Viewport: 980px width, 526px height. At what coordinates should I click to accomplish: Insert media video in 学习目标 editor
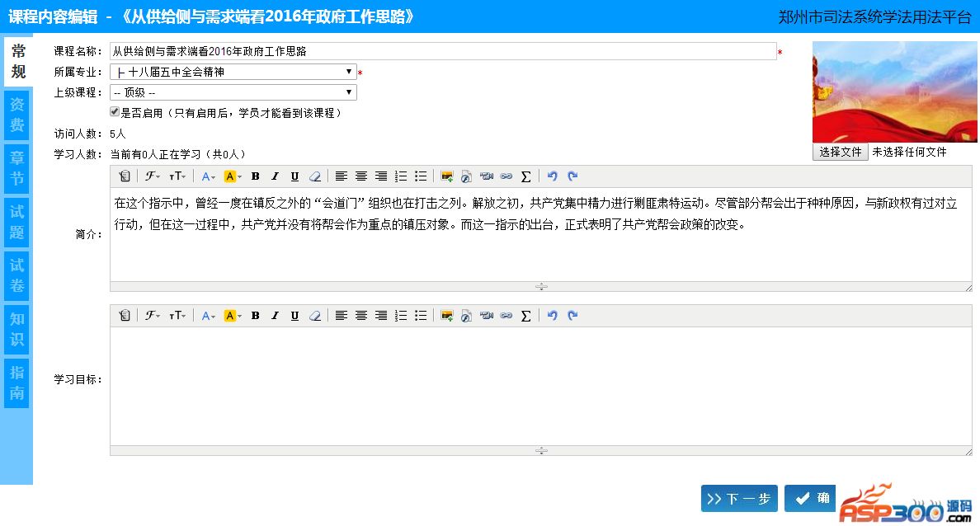tap(486, 316)
